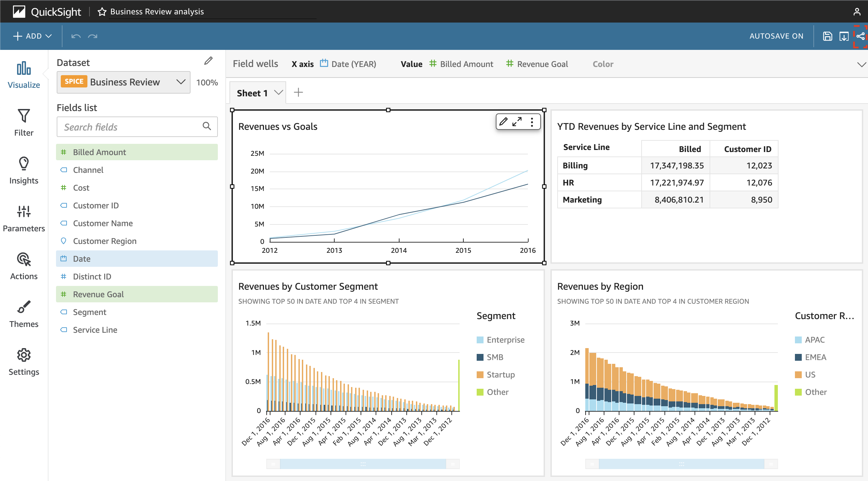The height and width of the screenshot is (481, 868).
Task: Open the user account icon
Action: tap(857, 12)
